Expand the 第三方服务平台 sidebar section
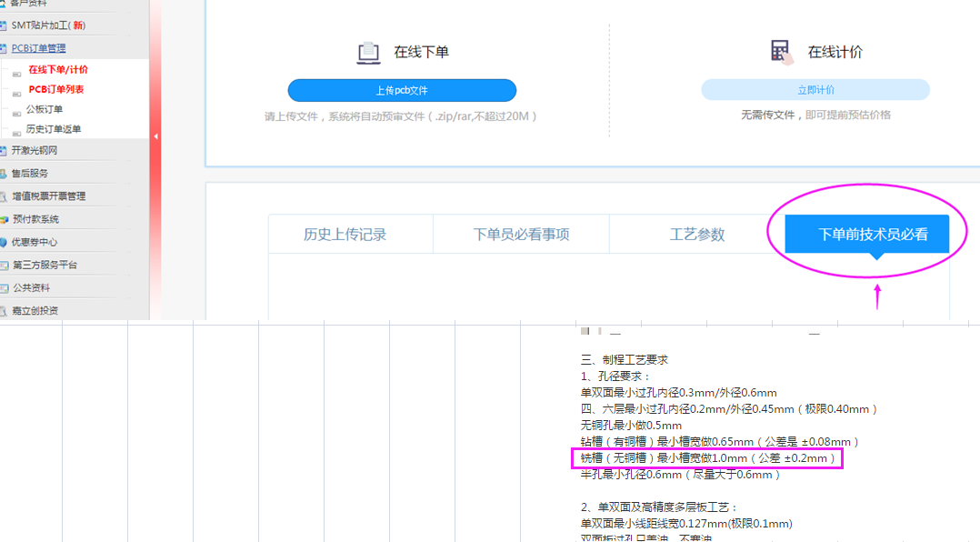 pos(44,265)
